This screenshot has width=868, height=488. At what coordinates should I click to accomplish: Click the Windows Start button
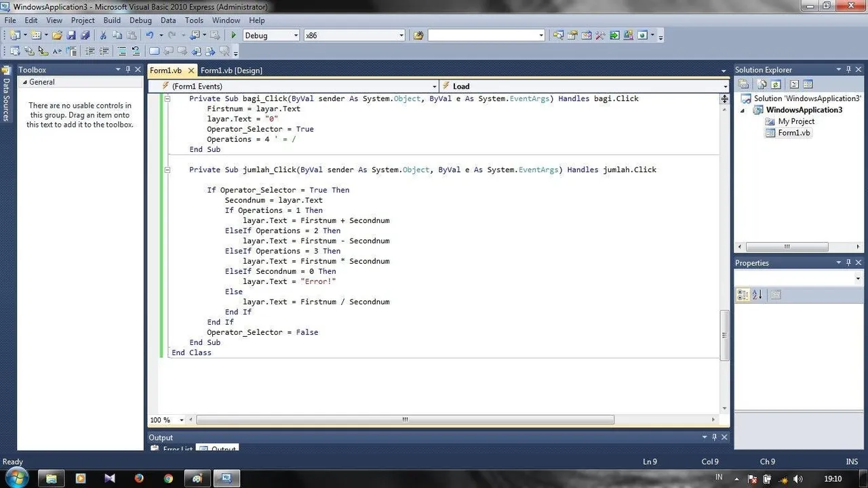(x=16, y=477)
